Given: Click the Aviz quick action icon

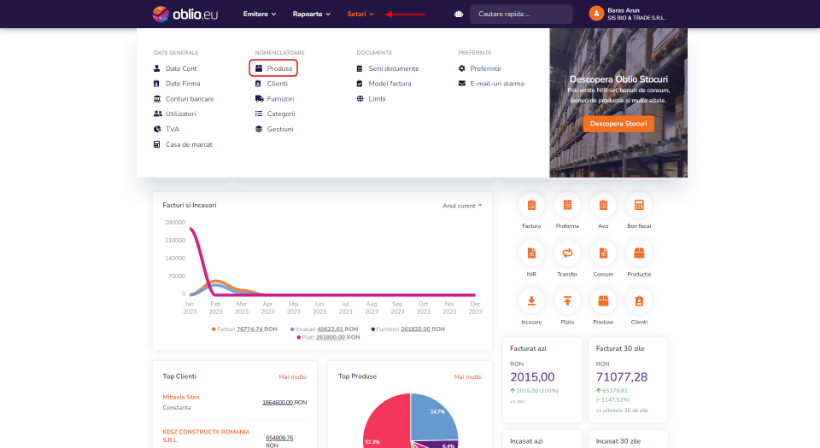Looking at the screenshot, I should (603, 205).
